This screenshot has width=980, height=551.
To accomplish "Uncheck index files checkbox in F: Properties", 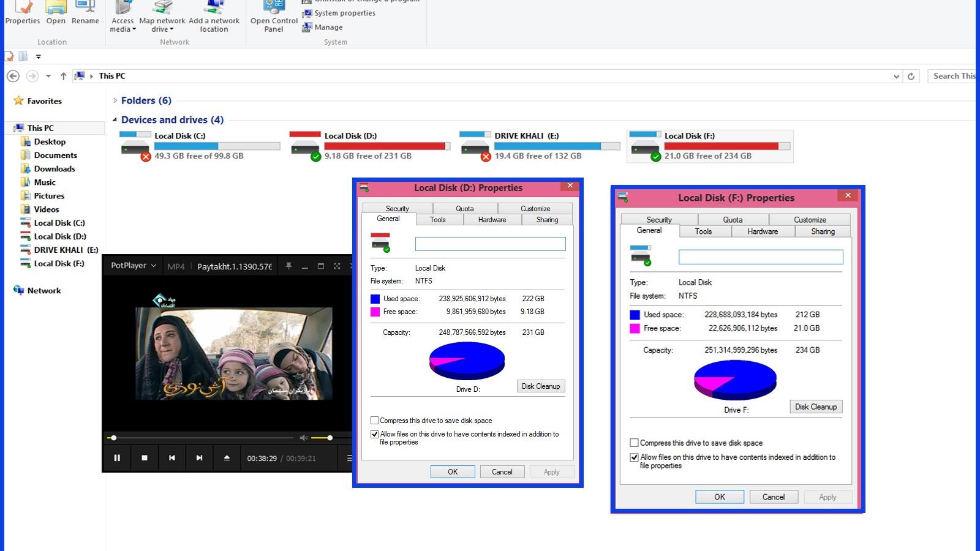I will point(634,457).
